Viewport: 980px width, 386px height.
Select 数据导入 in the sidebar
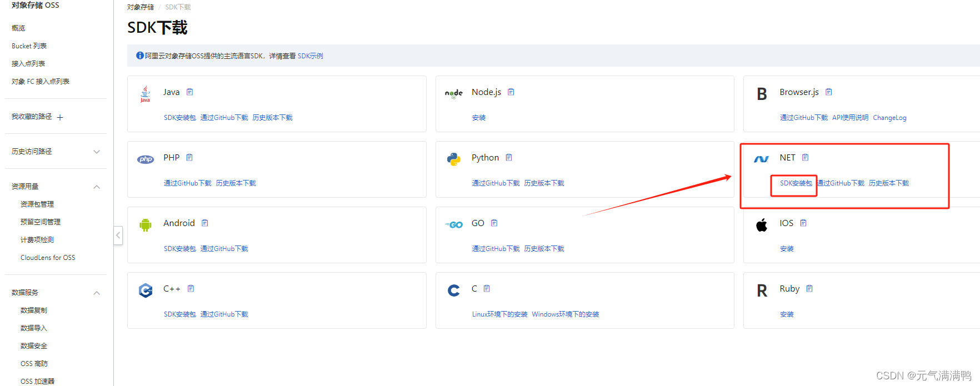pos(34,328)
